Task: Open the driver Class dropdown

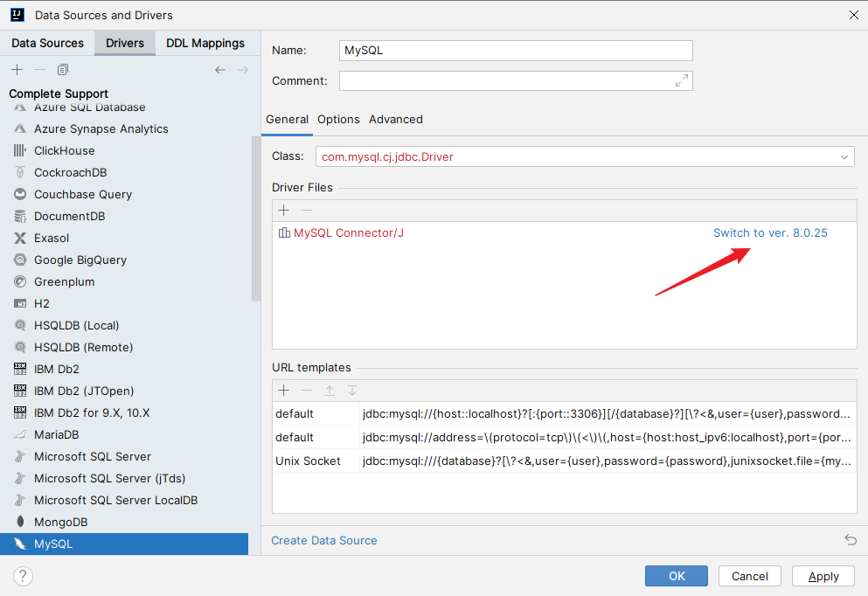Action: tap(844, 157)
